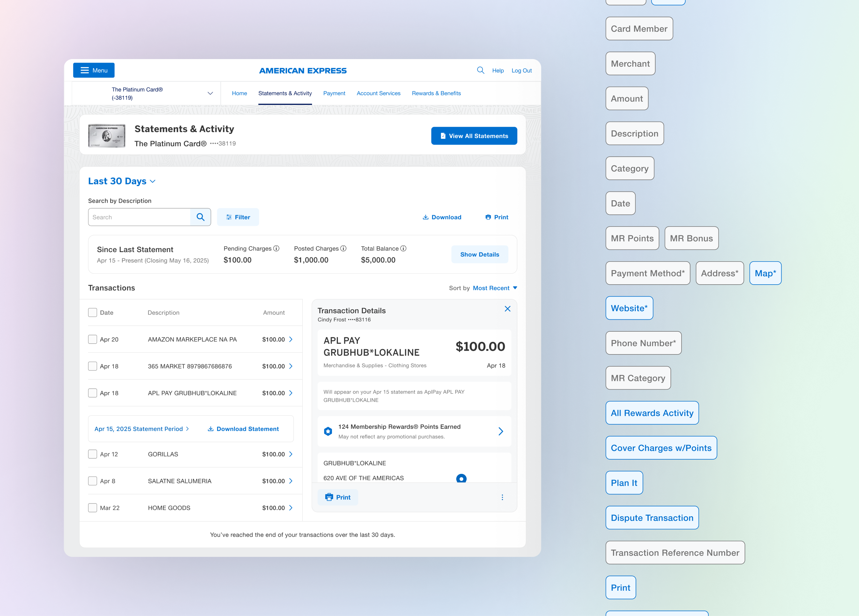Select the blue Map* tag
Viewport: 859px width, 616px height.
click(765, 273)
